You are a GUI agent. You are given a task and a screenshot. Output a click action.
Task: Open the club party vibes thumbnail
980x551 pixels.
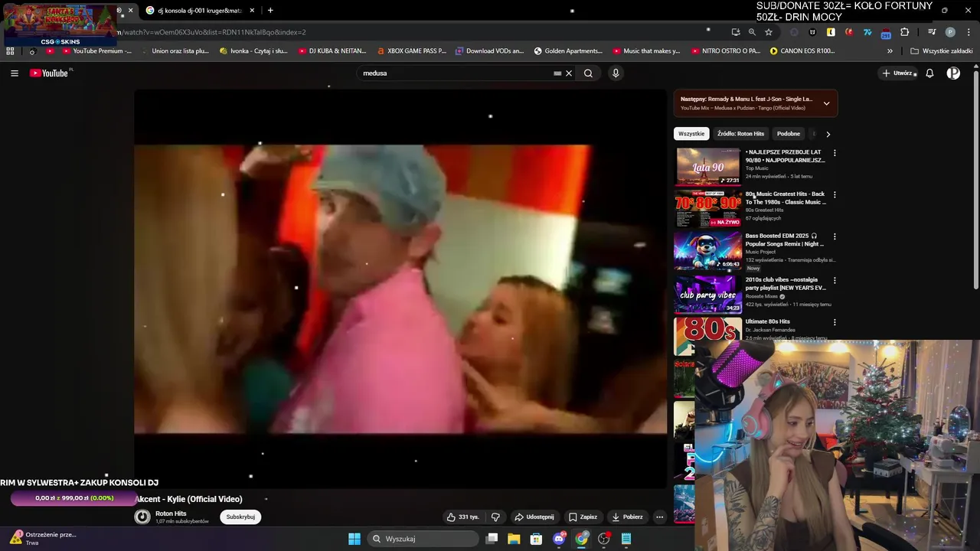707,294
